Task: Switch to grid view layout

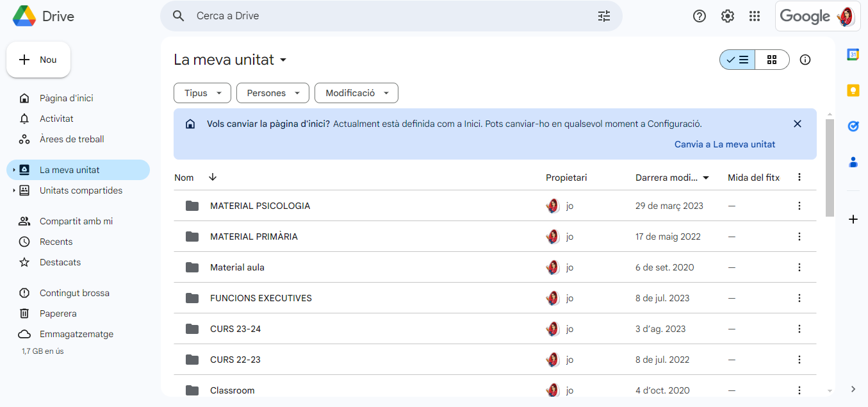Action: pyautogui.click(x=772, y=60)
